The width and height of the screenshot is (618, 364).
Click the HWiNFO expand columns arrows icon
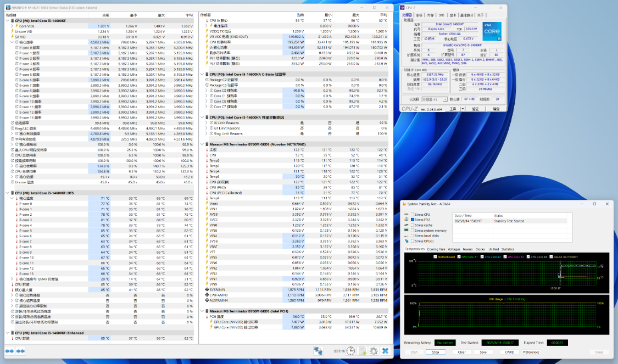click(9, 351)
